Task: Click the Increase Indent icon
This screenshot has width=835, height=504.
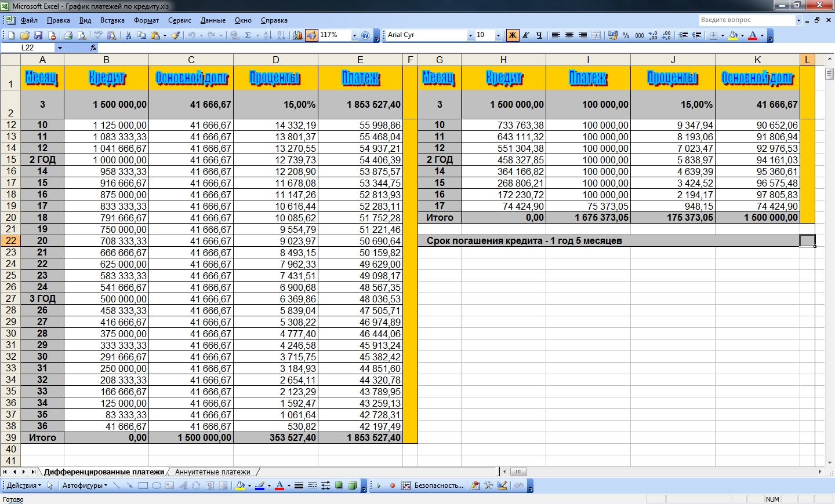Action: pos(697,35)
